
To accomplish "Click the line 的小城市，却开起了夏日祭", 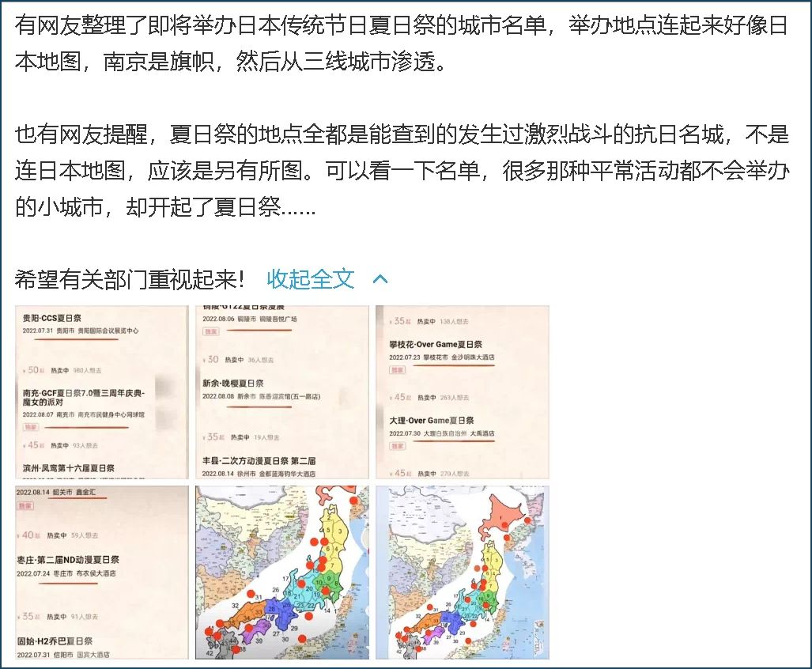I will [x=164, y=207].
